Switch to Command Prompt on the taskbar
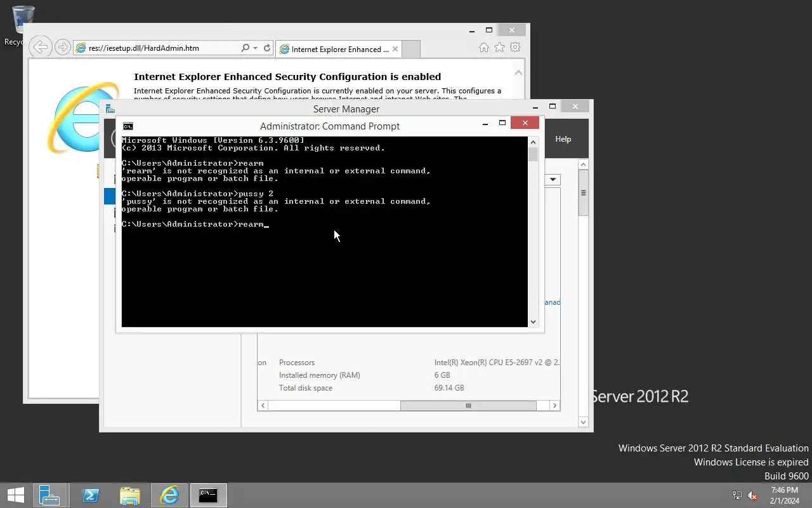Viewport: 812px width, 508px height. (x=209, y=495)
